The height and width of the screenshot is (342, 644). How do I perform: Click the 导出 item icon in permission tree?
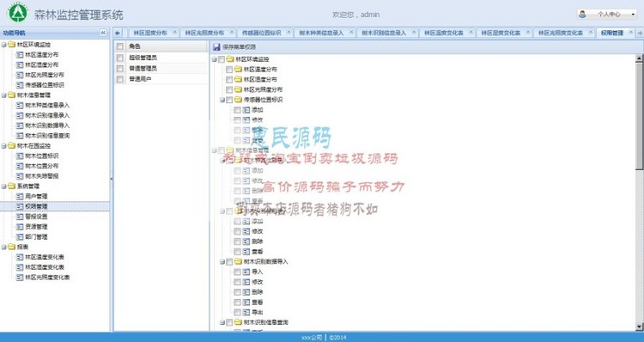tap(246, 312)
